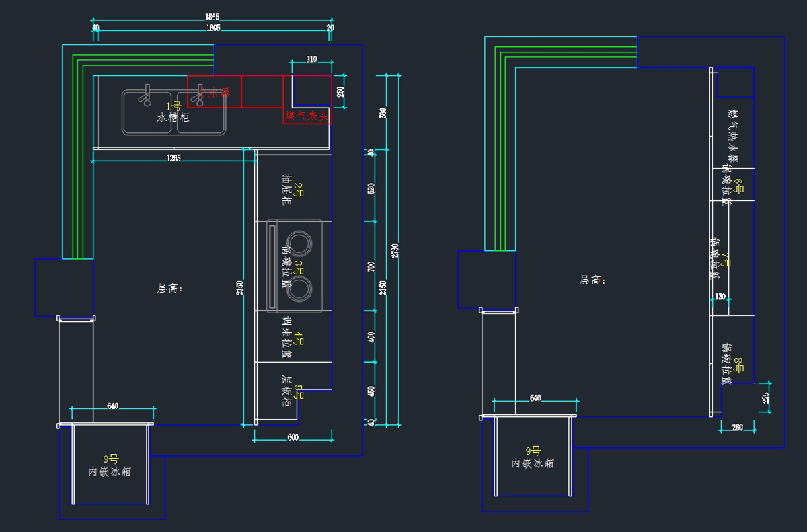807x532 pixels.
Task: Pick the 310 dimension text
Action: pyautogui.click(x=311, y=59)
